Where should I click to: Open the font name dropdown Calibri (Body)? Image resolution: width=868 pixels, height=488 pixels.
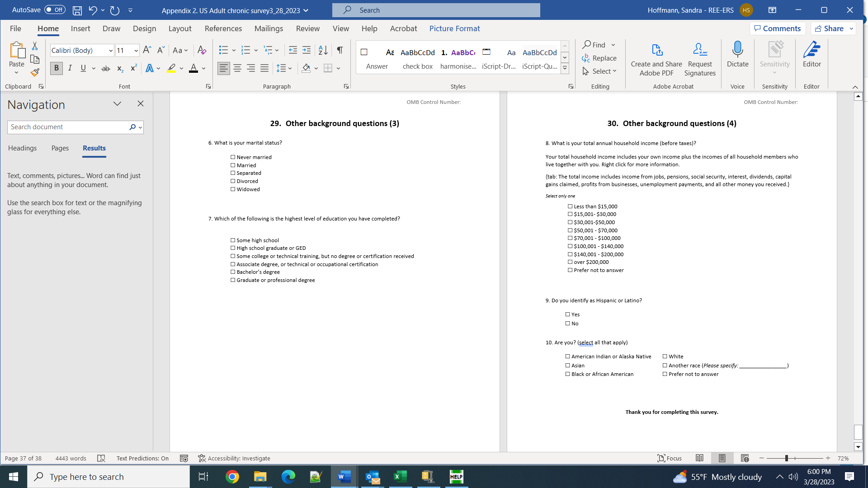[x=111, y=51]
